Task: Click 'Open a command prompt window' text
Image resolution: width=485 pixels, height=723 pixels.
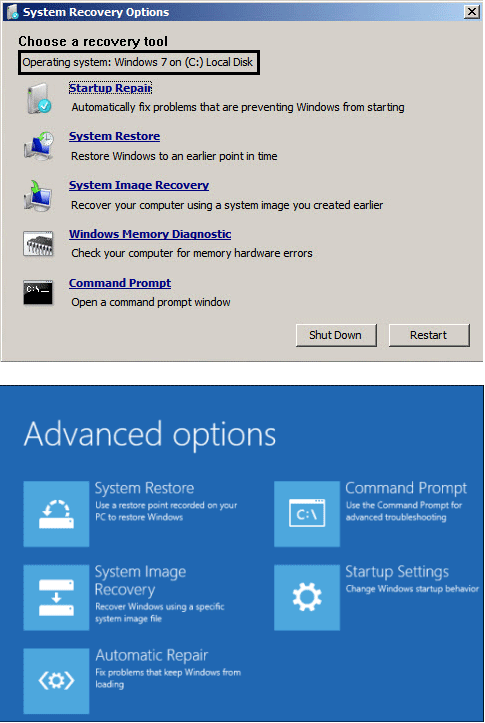Action: point(151,302)
